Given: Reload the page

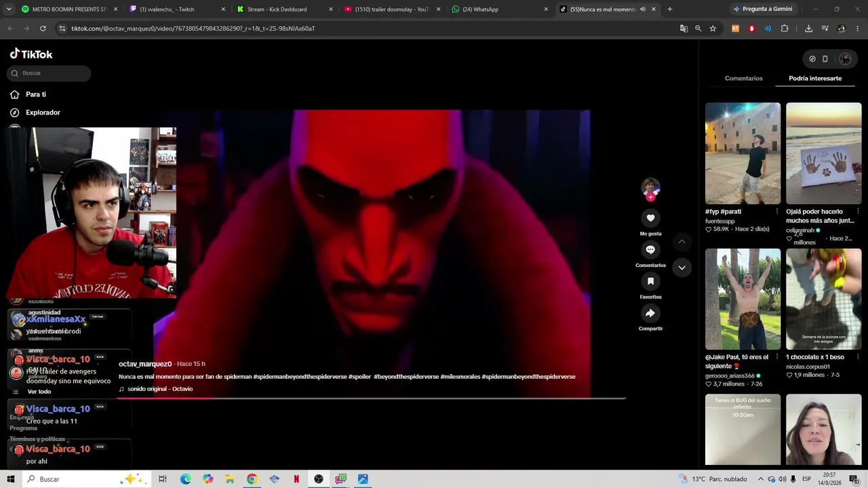Looking at the screenshot, I should pos(43,28).
